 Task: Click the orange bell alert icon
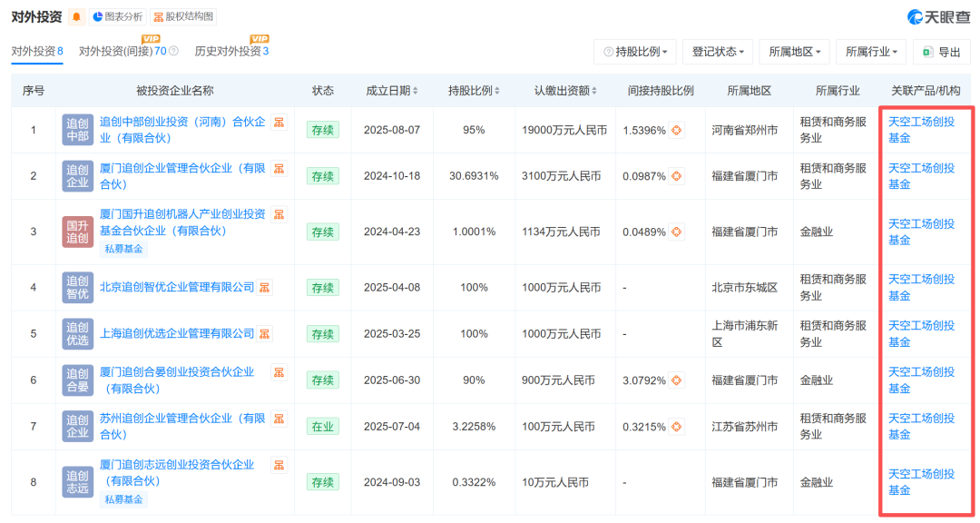[76, 17]
